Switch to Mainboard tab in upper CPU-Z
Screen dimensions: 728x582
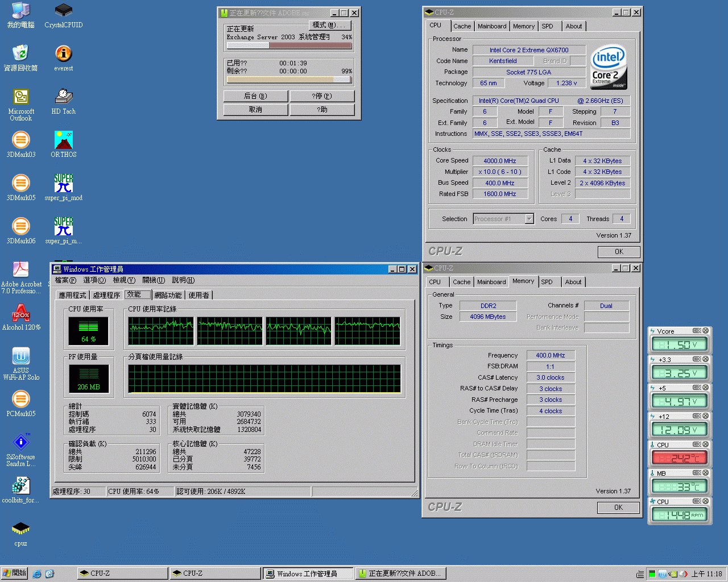492,26
